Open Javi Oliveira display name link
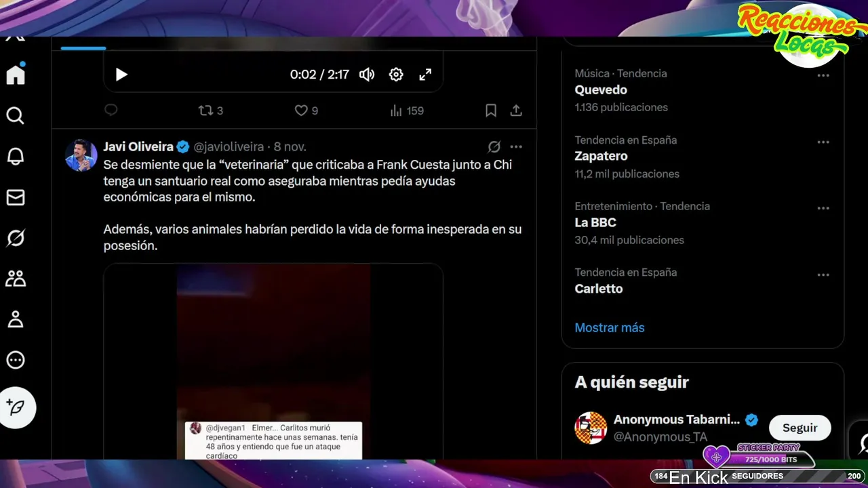868x488 pixels. pos(138,146)
